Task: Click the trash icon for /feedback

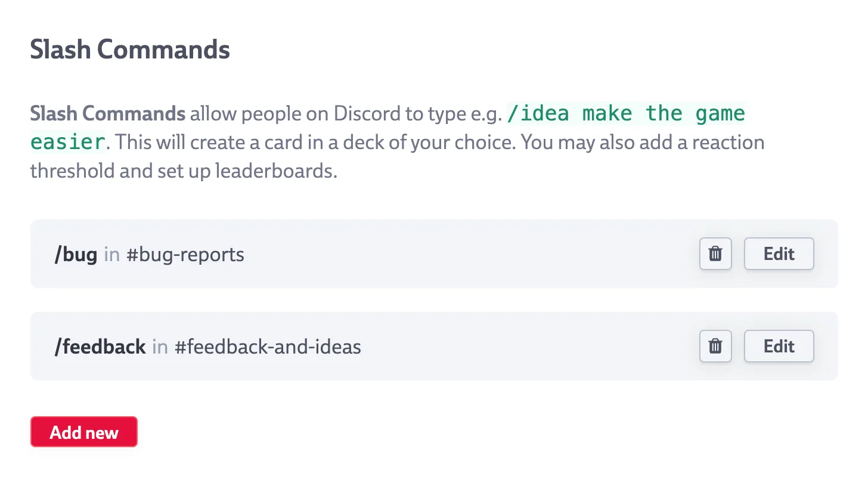Action: click(715, 346)
